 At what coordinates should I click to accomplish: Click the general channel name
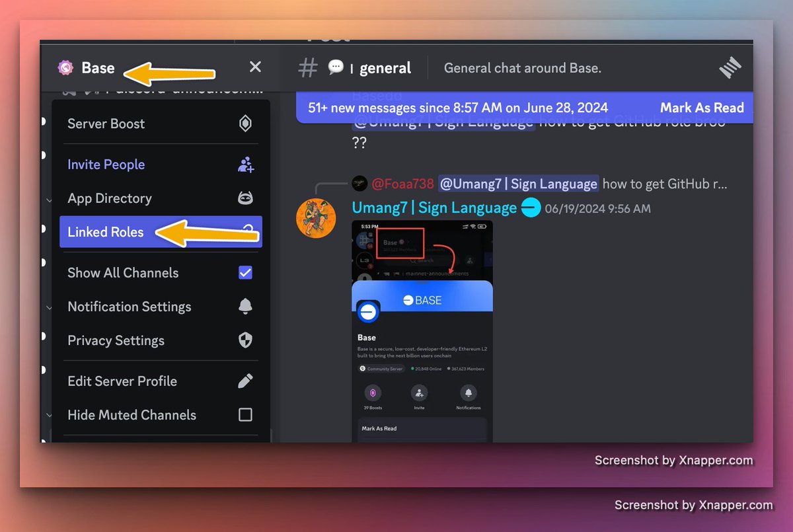(x=385, y=68)
